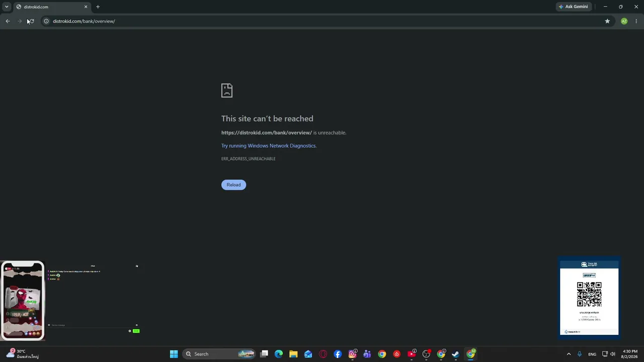Reload the page from the browser toolbar
This screenshot has height=362, width=644.
tap(31, 21)
